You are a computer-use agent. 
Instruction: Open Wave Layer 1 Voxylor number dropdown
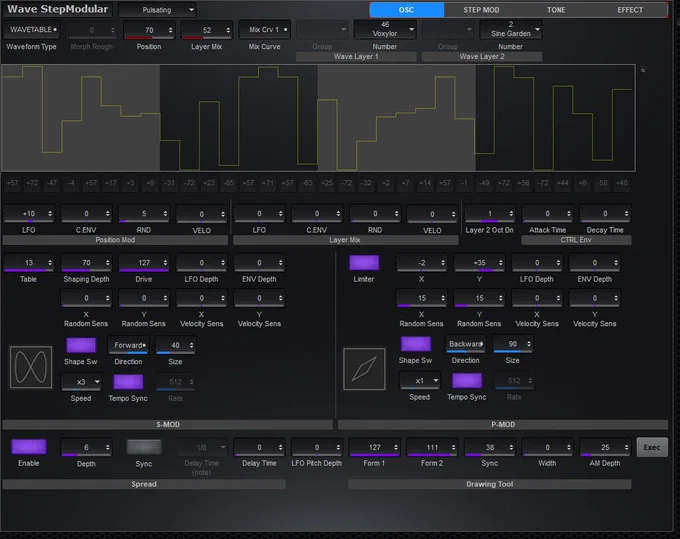385,29
